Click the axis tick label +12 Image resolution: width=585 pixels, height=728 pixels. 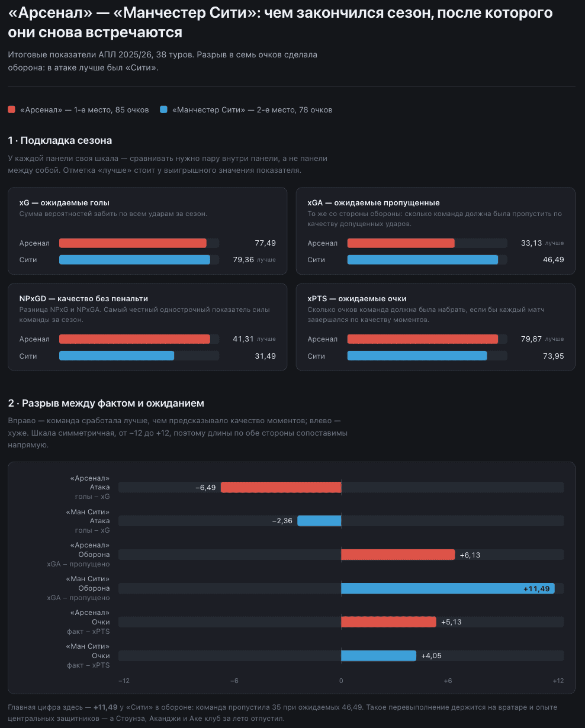(x=558, y=681)
